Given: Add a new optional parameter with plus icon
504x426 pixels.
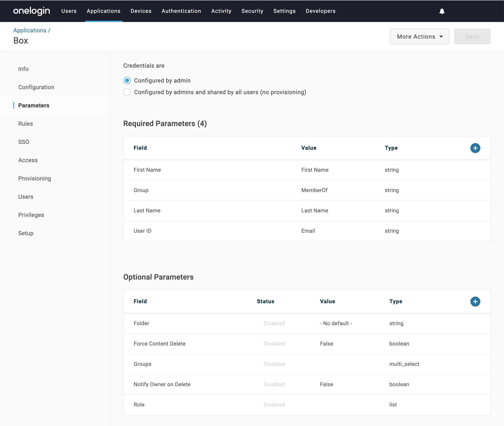Looking at the screenshot, I should [475, 301].
